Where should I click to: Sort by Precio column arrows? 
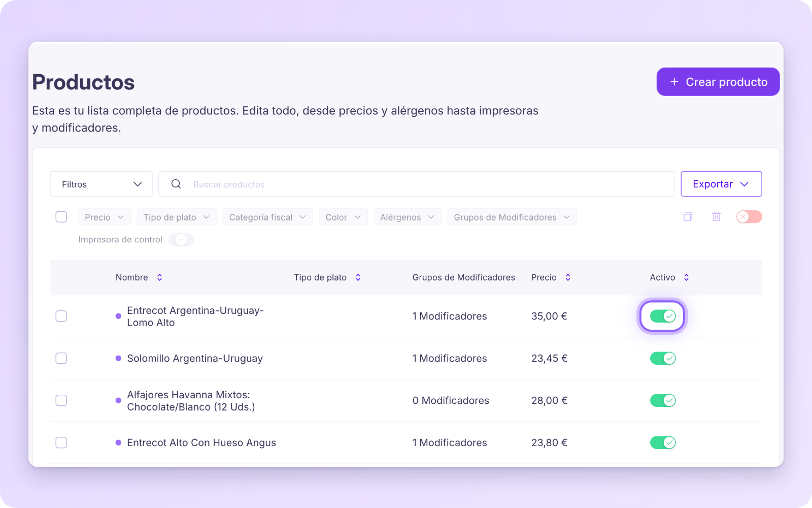[x=568, y=277]
